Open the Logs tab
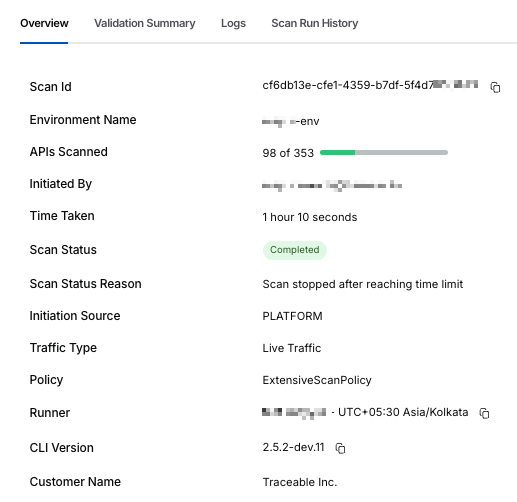 click(233, 23)
